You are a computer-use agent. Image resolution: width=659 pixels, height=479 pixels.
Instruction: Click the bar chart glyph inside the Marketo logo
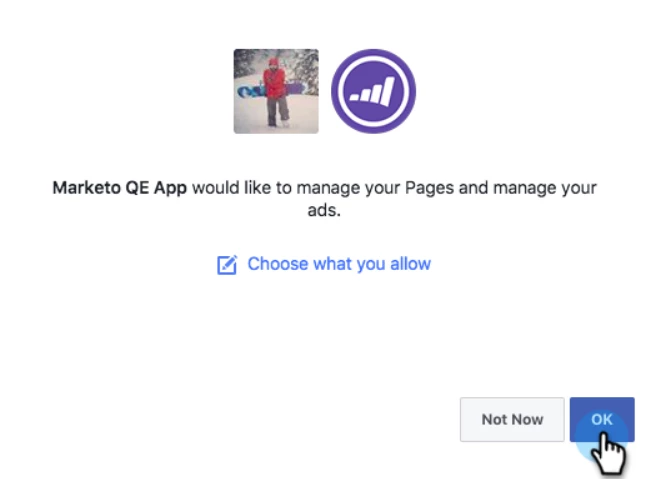[373, 93]
